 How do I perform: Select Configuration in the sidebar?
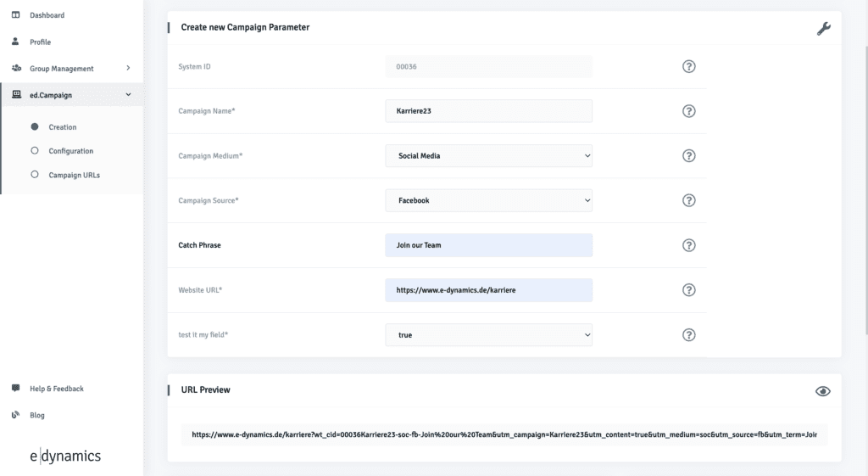(x=70, y=151)
